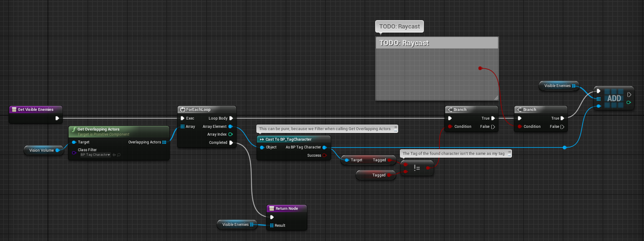The width and height of the screenshot is (644, 241).
Task: Click the TODO: Raycast comment resize handle
Action: tap(495, 97)
